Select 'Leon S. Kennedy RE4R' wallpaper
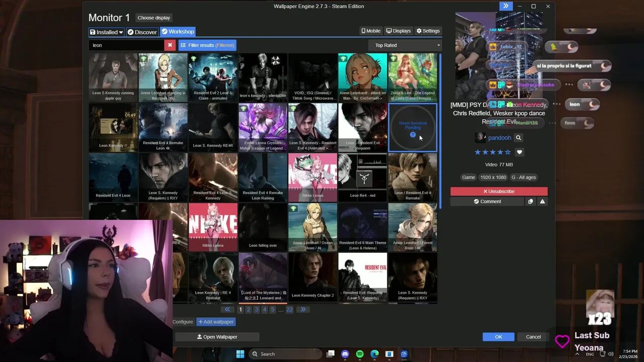This screenshot has width=644, height=362. (x=213, y=128)
